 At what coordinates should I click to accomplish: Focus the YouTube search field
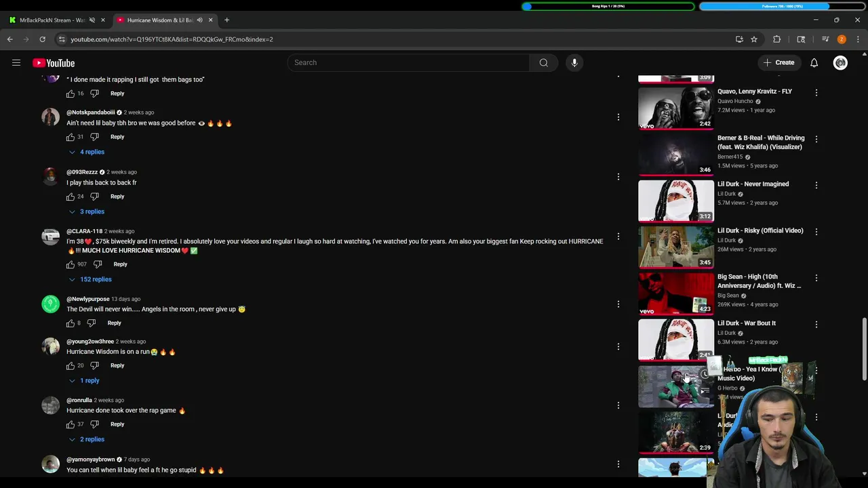click(408, 63)
